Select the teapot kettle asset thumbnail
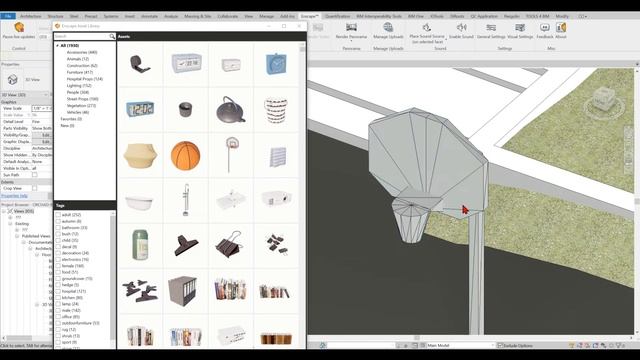 (231, 109)
